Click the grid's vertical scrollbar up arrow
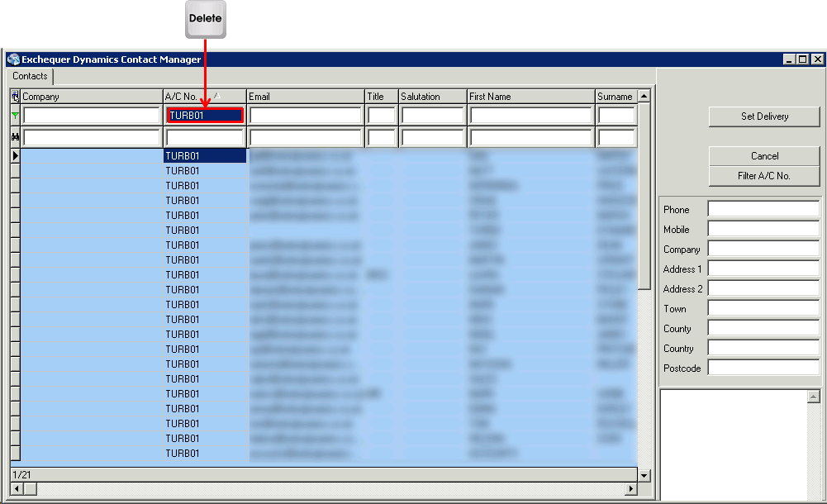 [644, 96]
